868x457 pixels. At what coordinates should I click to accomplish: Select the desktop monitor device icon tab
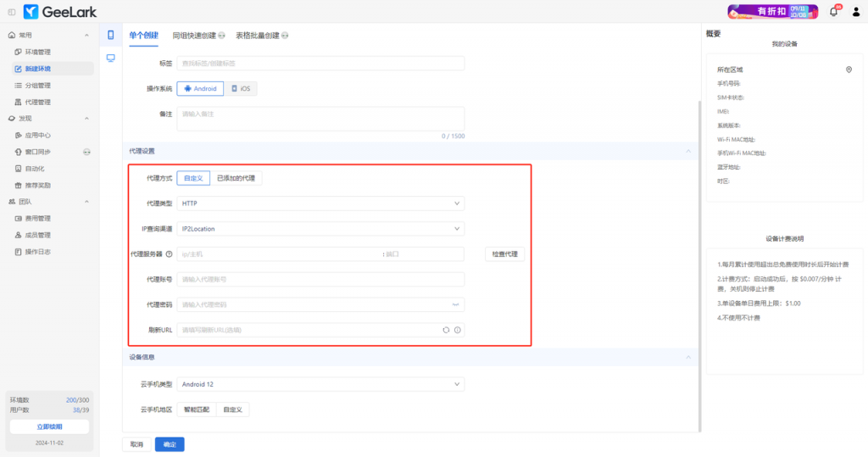tap(110, 58)
